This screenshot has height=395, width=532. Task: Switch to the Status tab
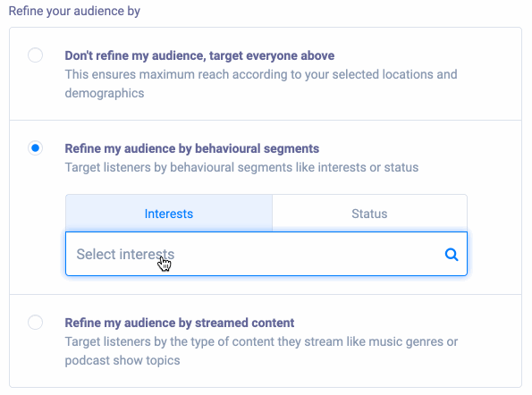point(369,214)
